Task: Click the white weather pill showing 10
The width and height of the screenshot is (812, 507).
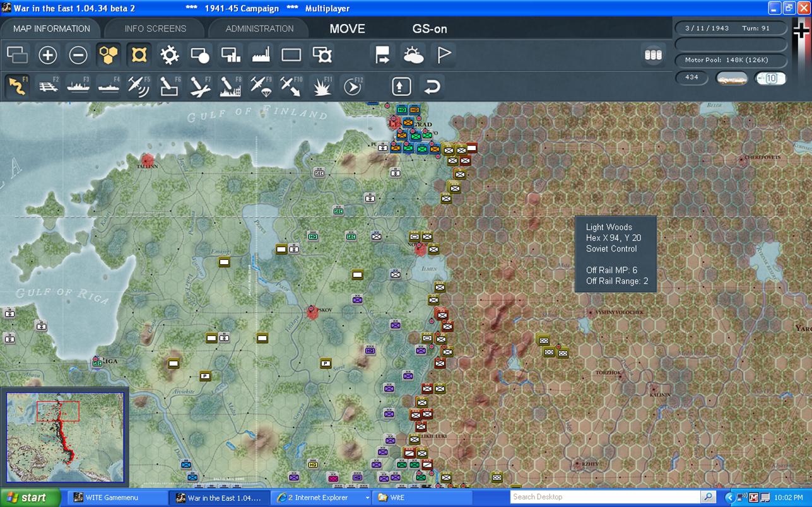Action: [x=771, y=78]
